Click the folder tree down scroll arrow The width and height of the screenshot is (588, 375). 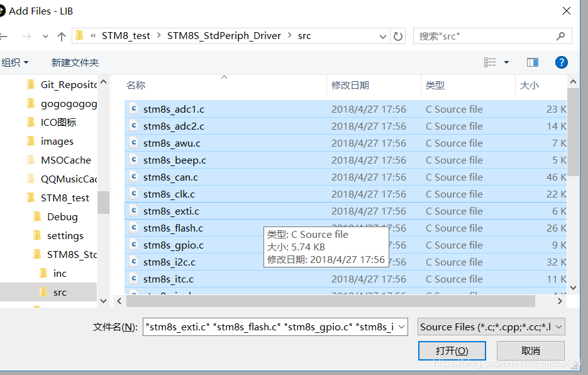coord(104,301)
